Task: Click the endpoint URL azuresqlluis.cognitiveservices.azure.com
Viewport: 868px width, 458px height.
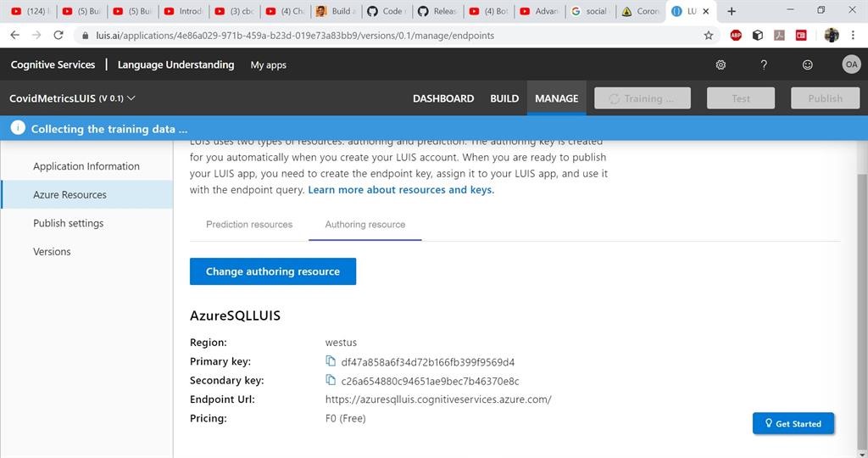Action: [438, 399]
